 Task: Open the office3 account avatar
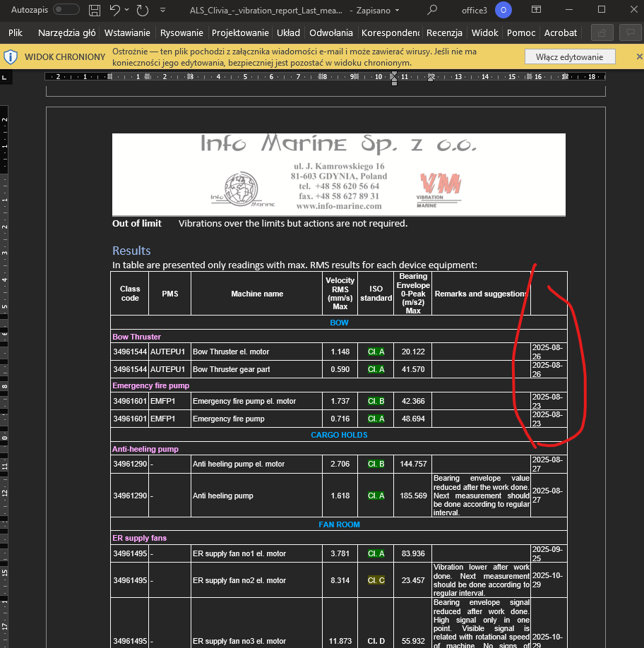(x=503, y=10)
